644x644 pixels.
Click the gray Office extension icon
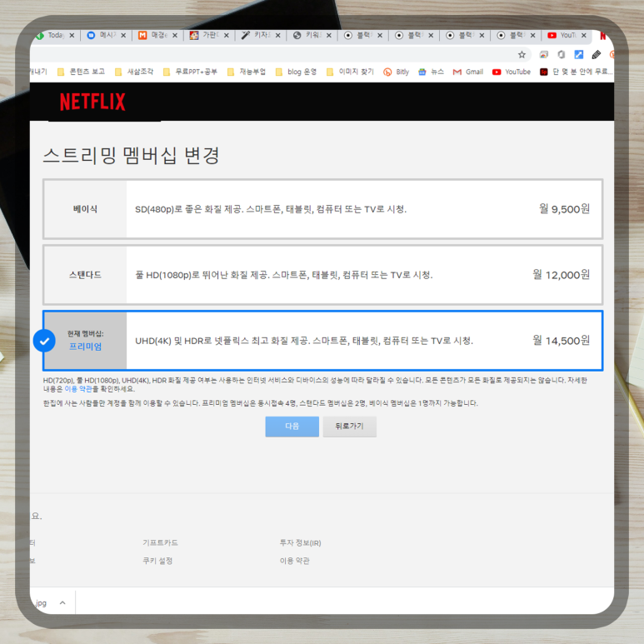coord(561,54)
